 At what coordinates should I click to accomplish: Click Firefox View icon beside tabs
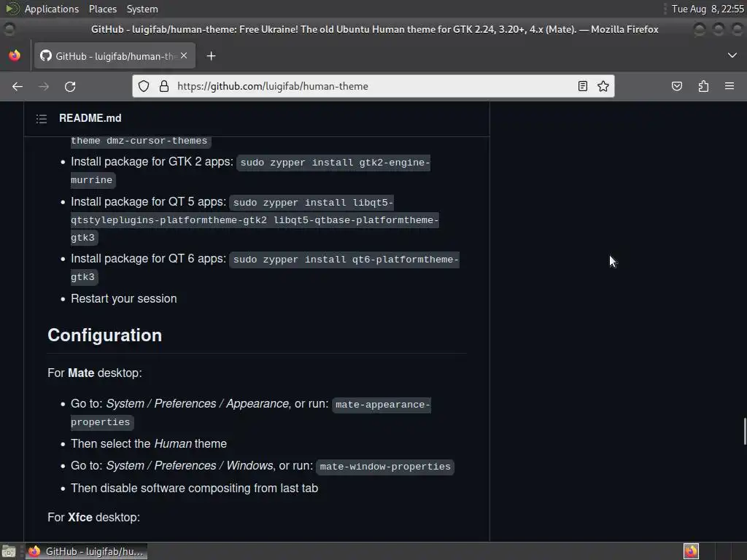pos(15,55)
